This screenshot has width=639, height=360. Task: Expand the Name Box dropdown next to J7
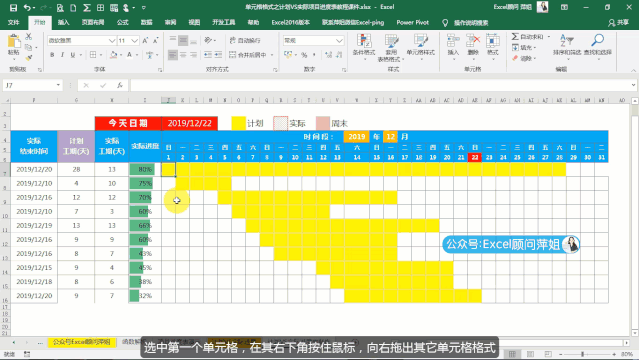tap(58, 85)
